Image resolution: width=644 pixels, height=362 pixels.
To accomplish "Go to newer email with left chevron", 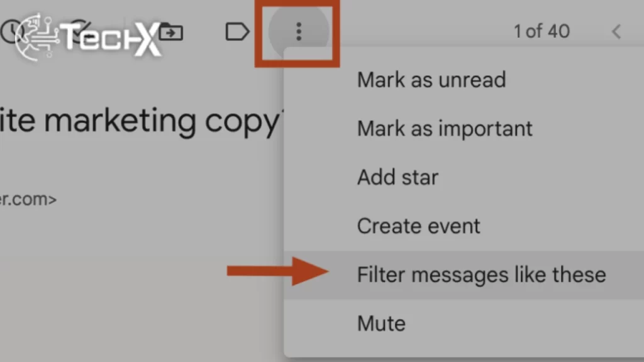I will click(x=616, y=31).
